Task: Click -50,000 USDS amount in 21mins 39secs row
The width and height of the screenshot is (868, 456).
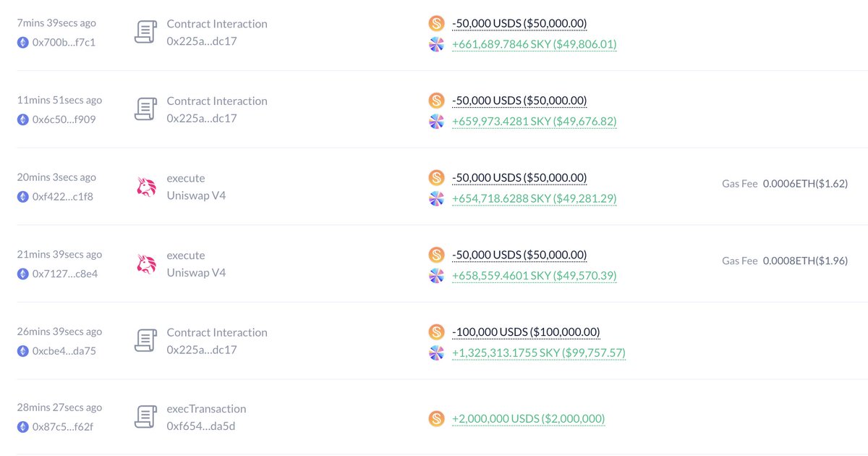Action: point(519,256)
